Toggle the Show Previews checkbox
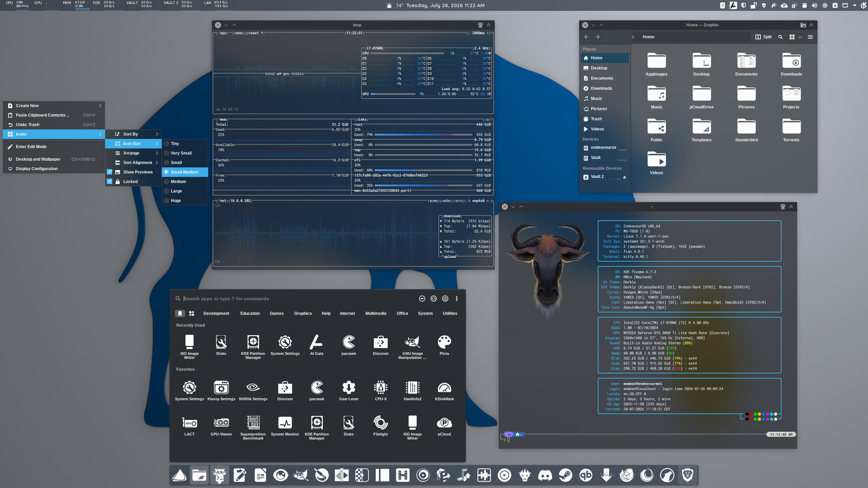The height and width of the screenshot is (488, 868). pos(109,172)
